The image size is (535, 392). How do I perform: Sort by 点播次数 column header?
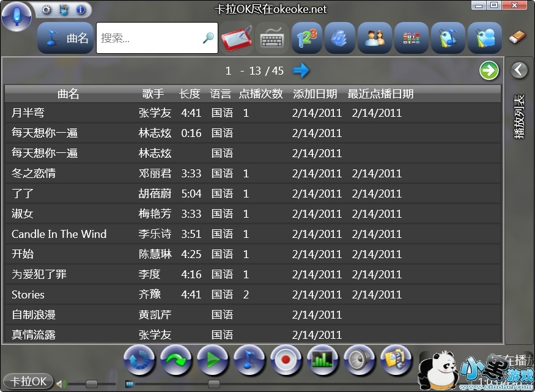click(260, 94)
